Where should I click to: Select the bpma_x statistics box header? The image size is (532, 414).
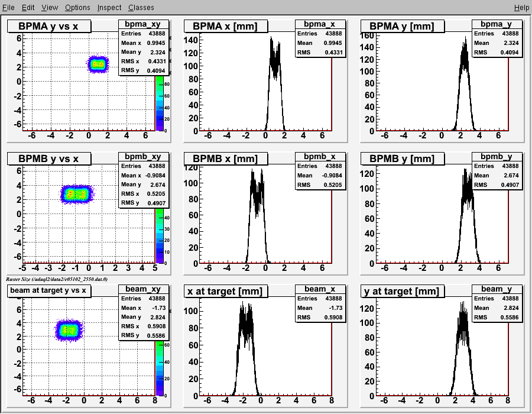[x=320, y=24]
